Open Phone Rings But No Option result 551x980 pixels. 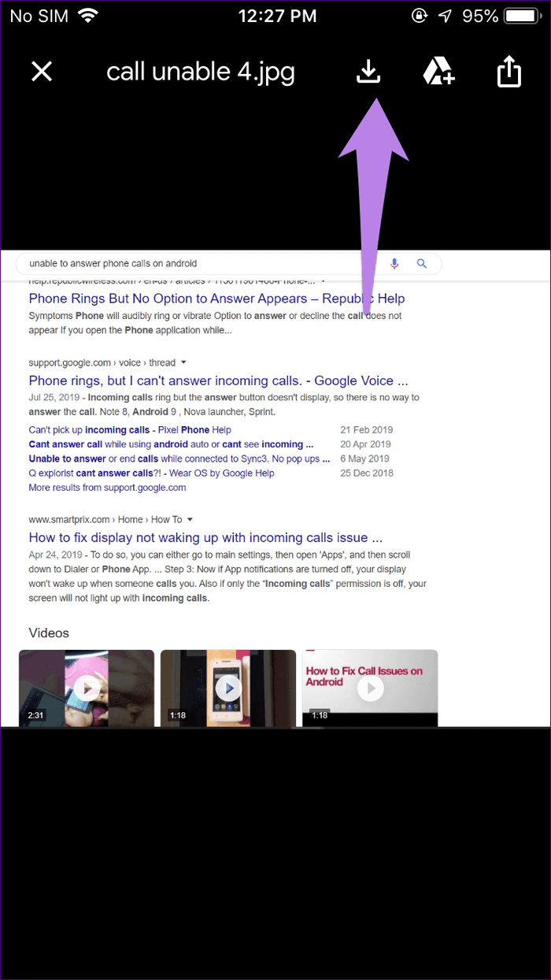(x=216, y=299)
